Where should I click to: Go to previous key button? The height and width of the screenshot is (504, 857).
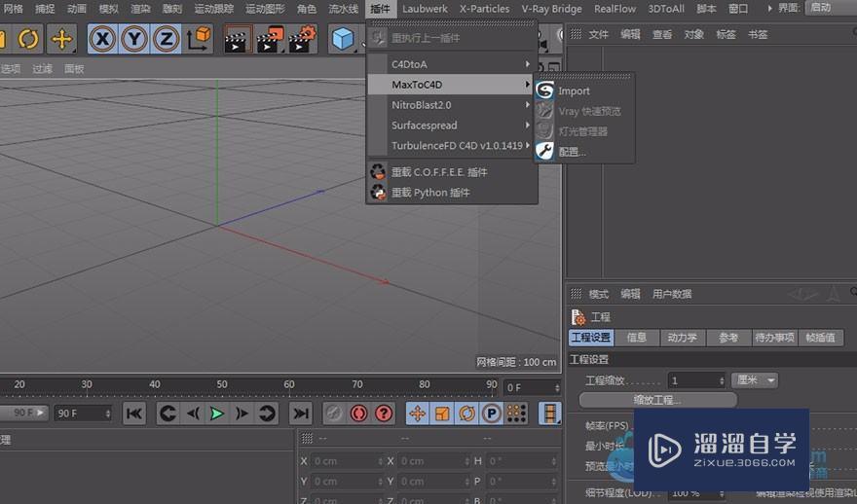pos(168,414)
